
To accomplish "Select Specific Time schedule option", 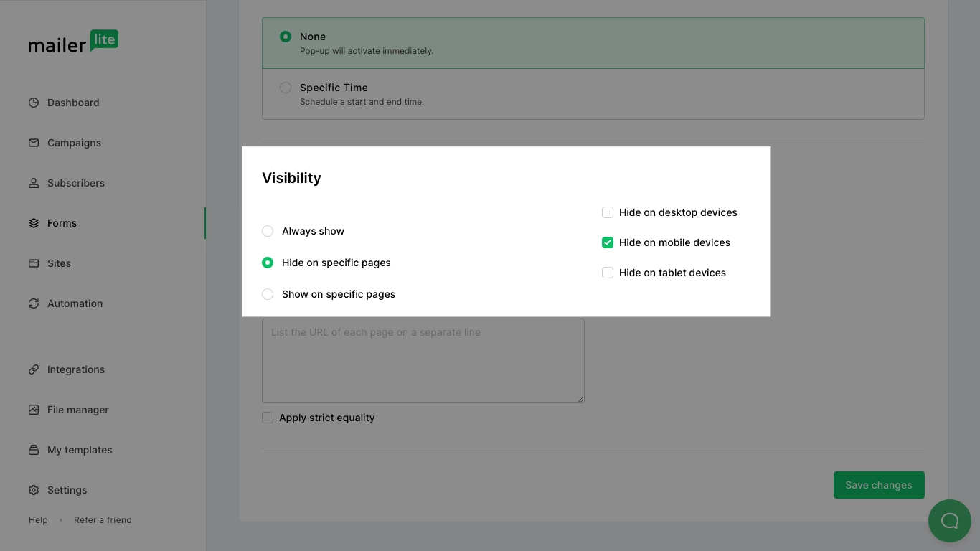I will 286,88.
